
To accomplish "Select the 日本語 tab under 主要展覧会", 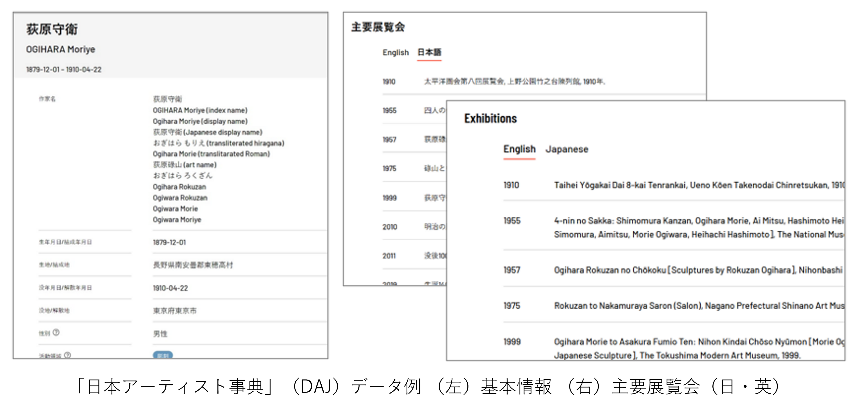I will tap(429, 53).
